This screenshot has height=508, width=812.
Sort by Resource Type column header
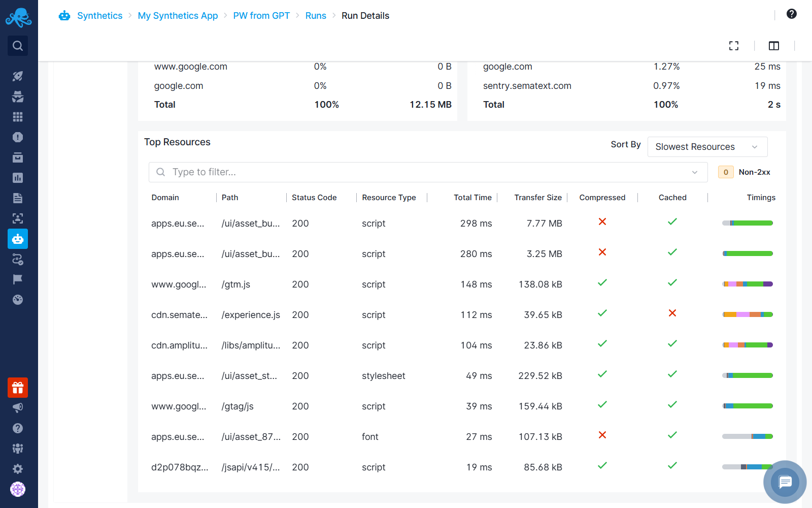tap(389, 198)
